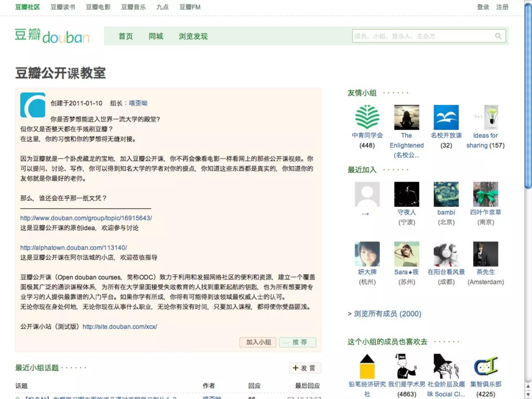This screenshot has height=399, width=532.
Task: Click the douban logo
Action: click(x=52, y=36)
